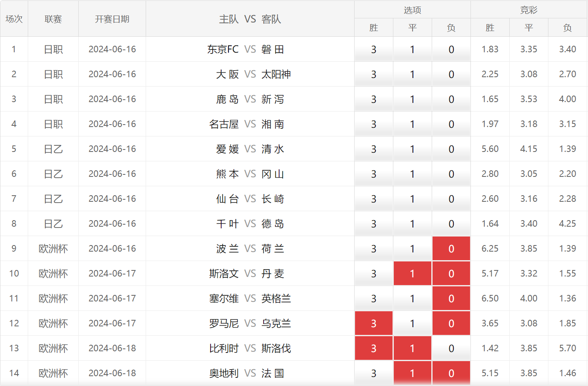588x386 pixels.
Task: Click the 场次 column header
Action: 14,19
